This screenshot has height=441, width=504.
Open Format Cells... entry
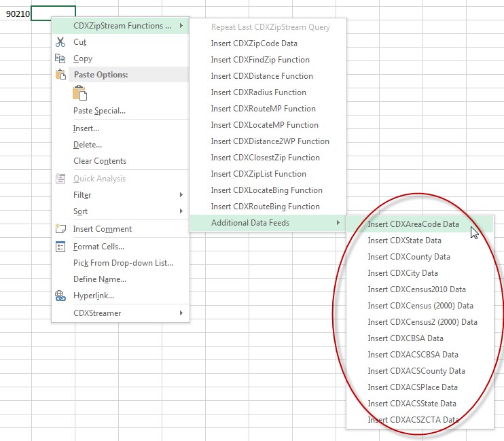tap(120, 247)
